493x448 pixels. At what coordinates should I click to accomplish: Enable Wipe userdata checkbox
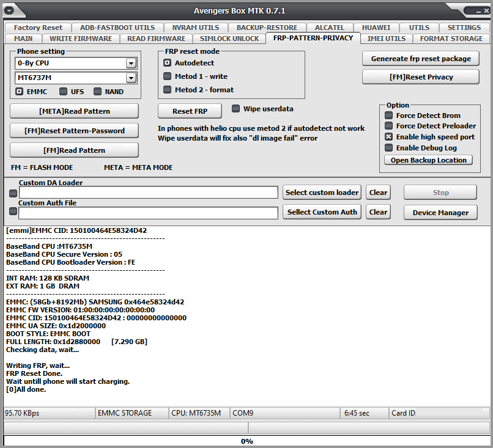pyautogui.click(x=235, y=109)
